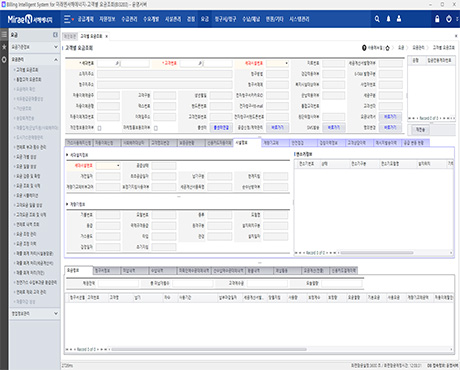
Task: Click the upper of the two stacked blue buttons
Action: click(390, 117)
